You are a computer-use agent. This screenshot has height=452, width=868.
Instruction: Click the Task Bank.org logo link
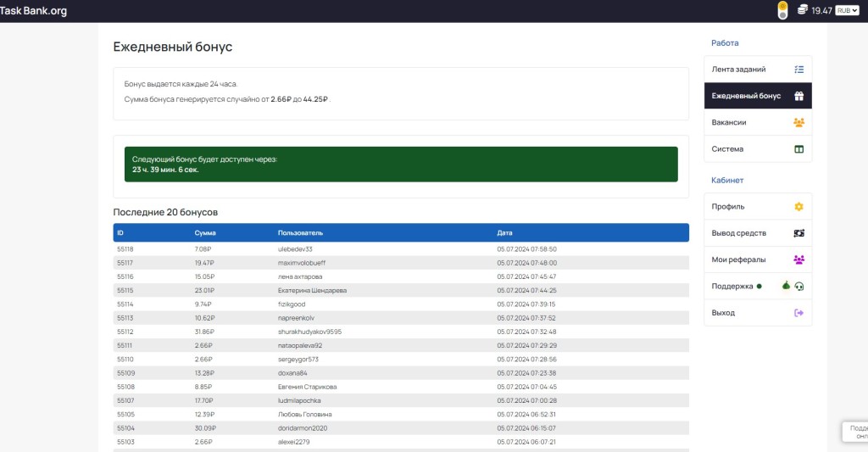tap(33, 10)
